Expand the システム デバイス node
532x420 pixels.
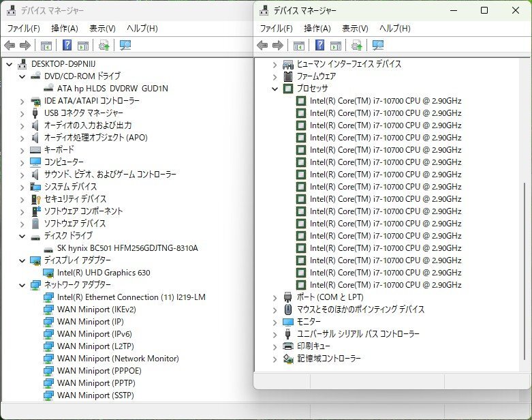(x=22, y=187)
